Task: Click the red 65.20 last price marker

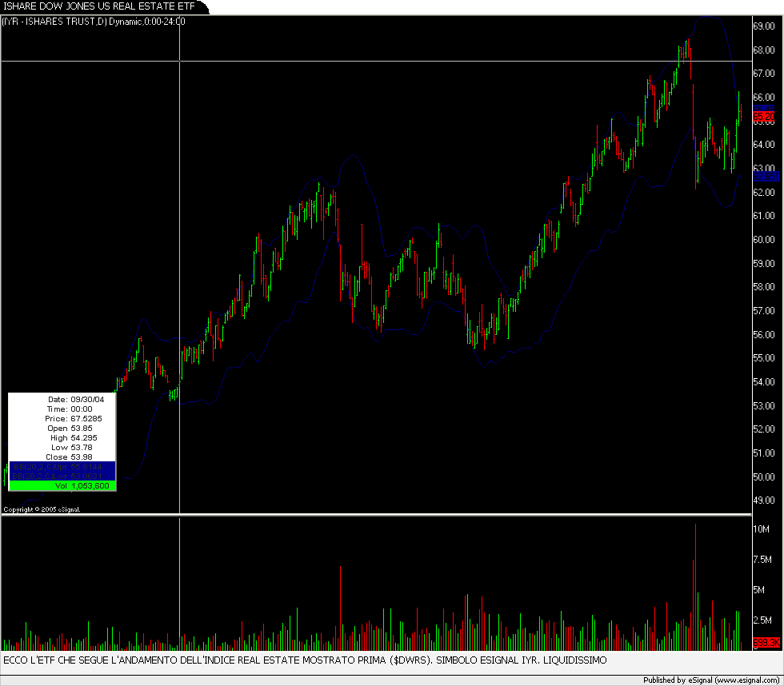Action: 764,117
